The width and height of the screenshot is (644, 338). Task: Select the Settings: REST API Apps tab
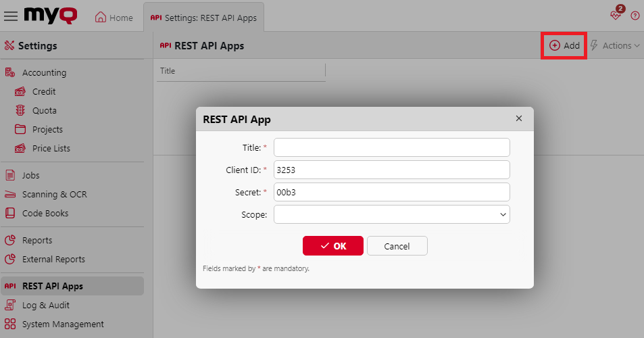[x=203, y=18]
